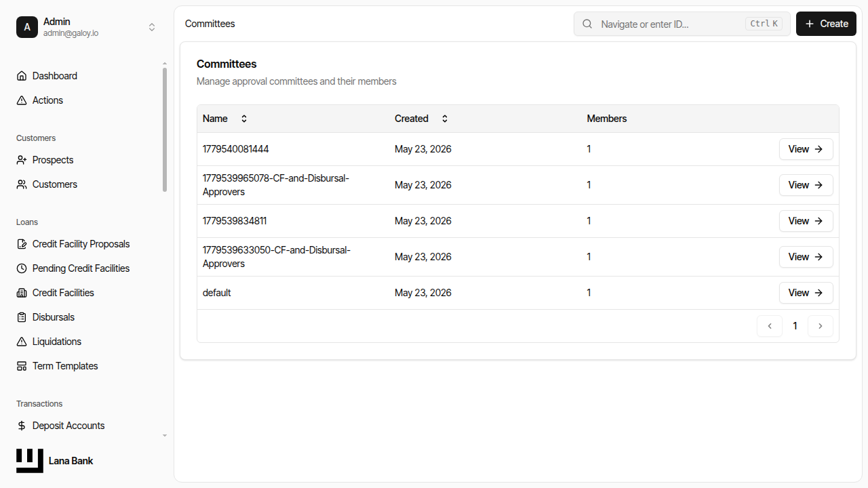868x488 pixels.
Task: Click the Credit Facility Proposals icon
Action: click(x=22, y=244)
